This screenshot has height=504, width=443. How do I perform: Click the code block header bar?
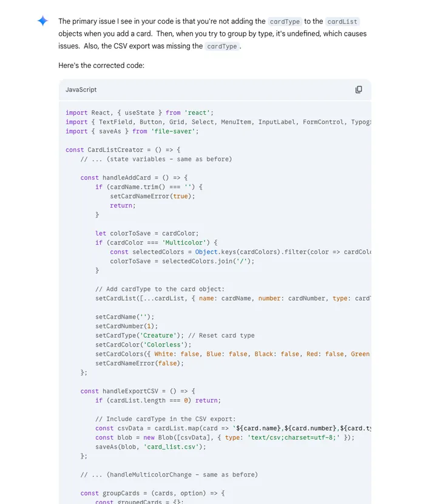(x=212, y=89)
